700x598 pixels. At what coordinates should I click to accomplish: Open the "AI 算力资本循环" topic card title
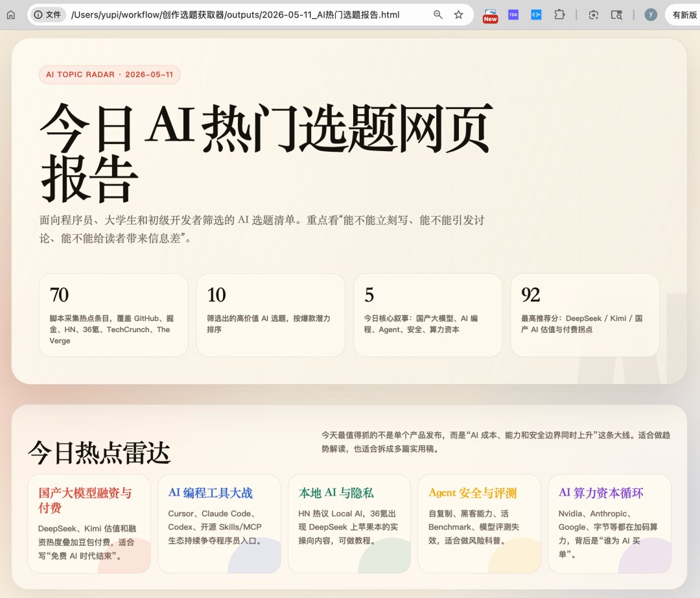[x=600, y=492]
